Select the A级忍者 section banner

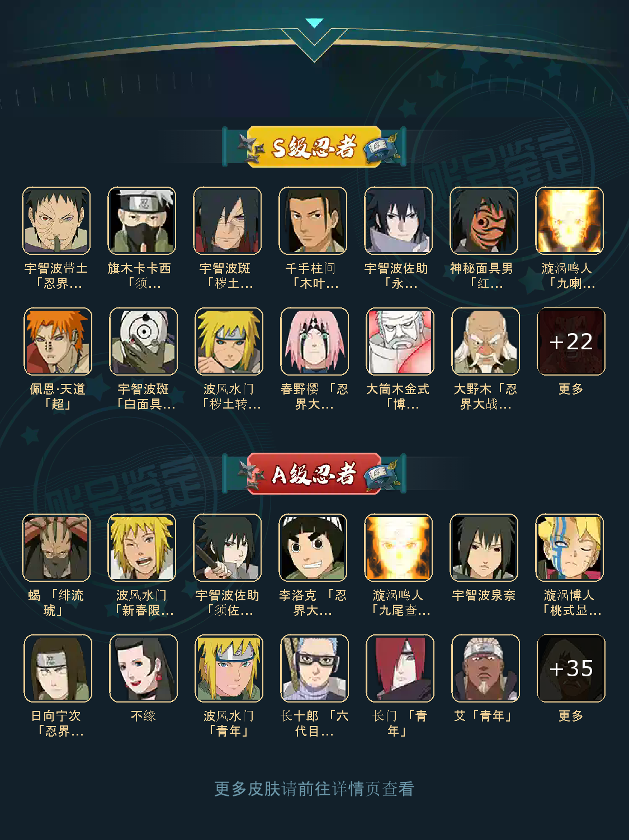click(315, 474)
